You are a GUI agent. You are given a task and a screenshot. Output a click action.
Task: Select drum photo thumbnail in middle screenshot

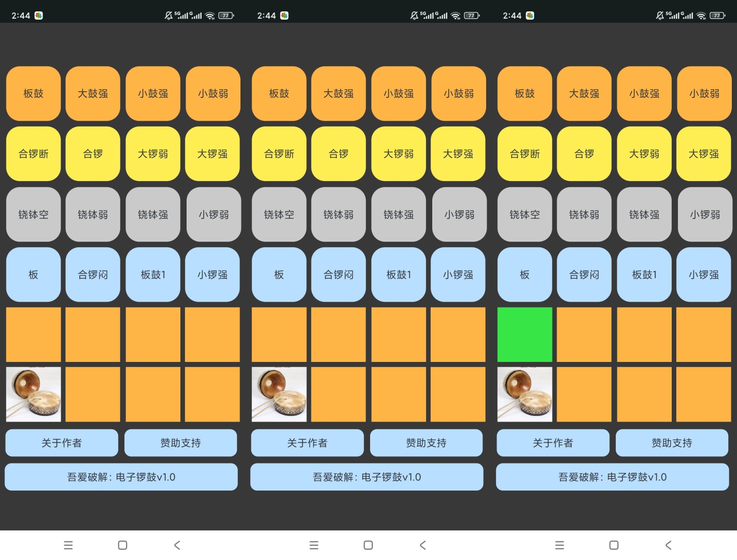[279, 394]
